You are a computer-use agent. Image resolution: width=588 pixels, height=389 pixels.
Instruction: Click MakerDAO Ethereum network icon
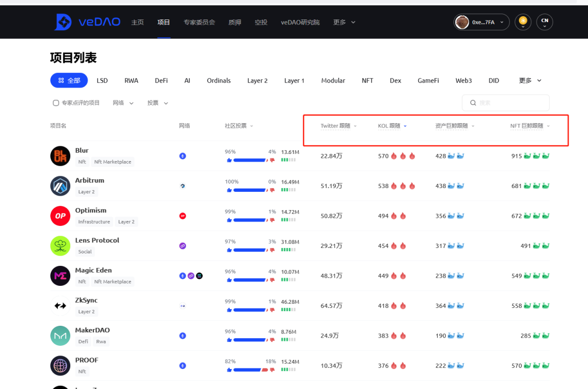183,336
